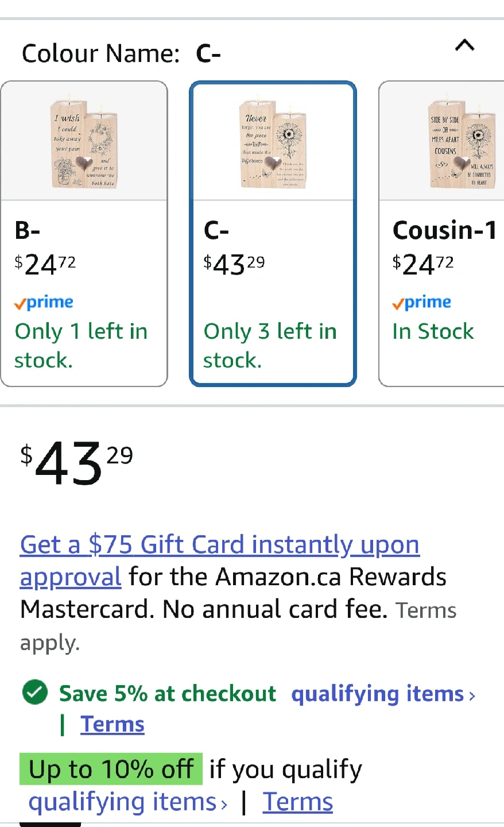Tap the Cousin-1 option label
The height and width of the screenshot is (827, 504).
444,230
